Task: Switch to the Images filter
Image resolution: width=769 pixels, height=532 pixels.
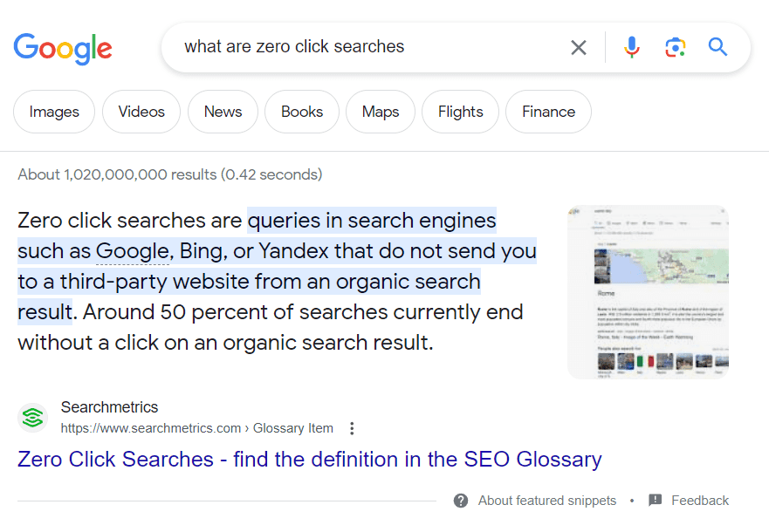Action: 54,112
